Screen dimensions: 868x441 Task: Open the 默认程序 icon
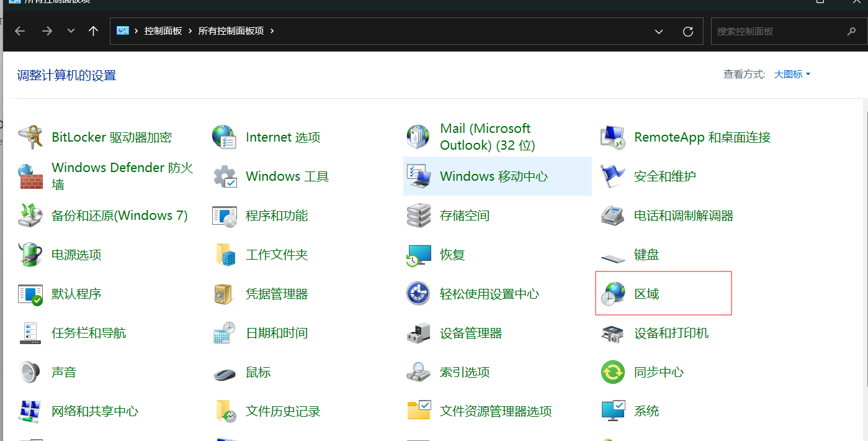pos(30,294)
